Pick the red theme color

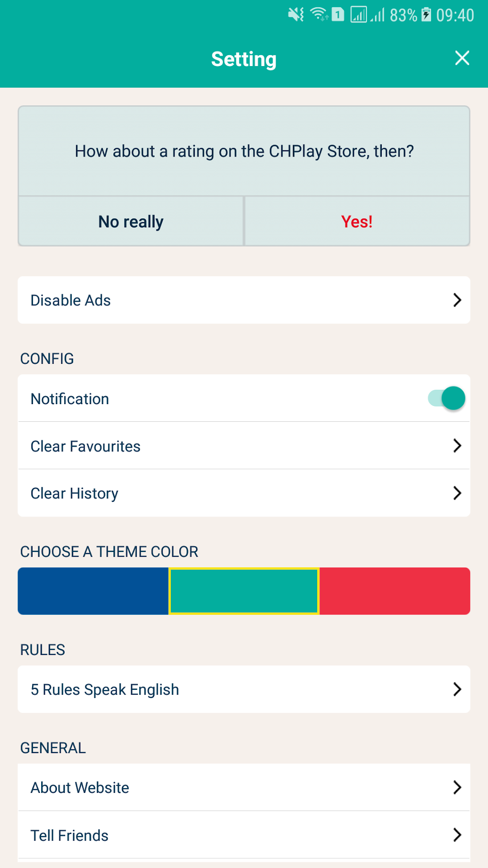coord(395,591)
